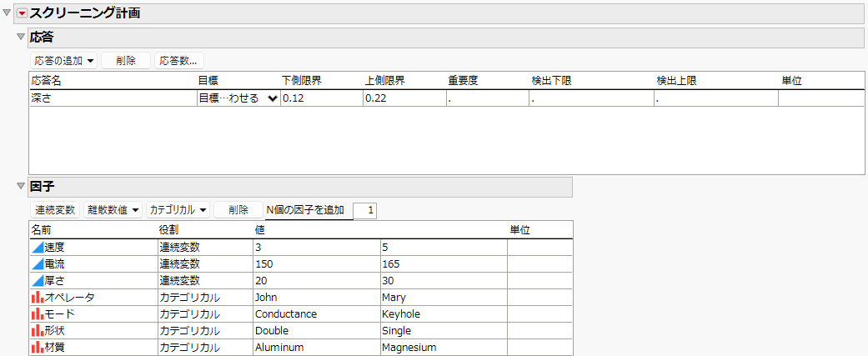
Task: Click the 重要度 cell for 深さ
Action: [x=488, y=98]
